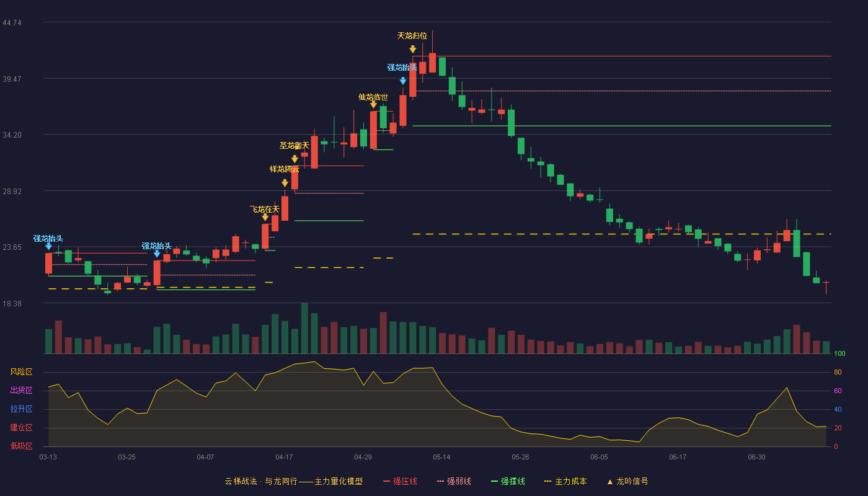Click the 05-26 date label

pos(521,457)
